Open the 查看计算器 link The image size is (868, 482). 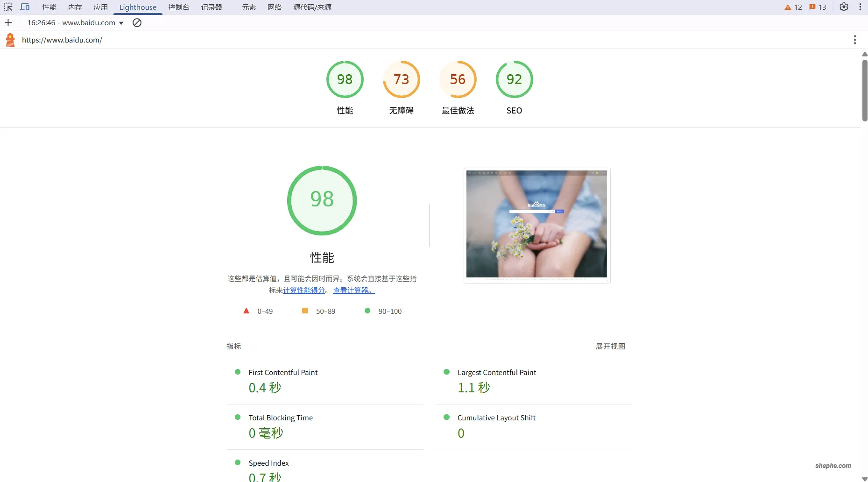tap(353, 290)
